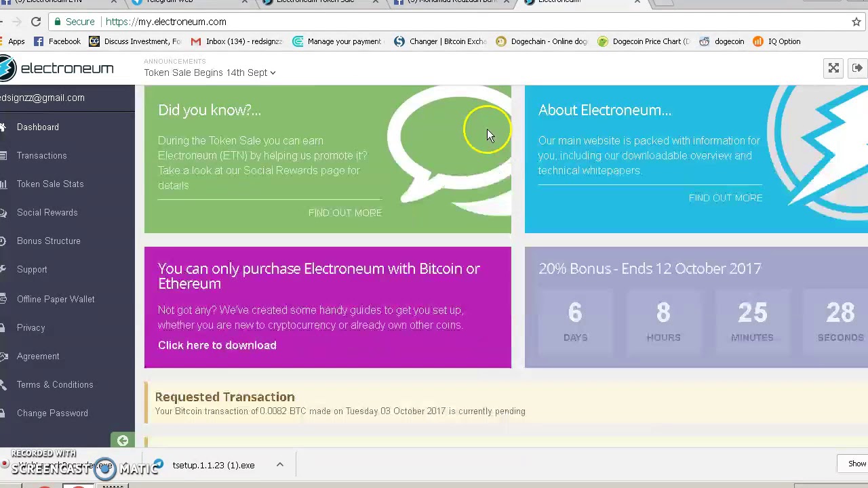
Task: Open the Discuss Investment bookmark
Action: 135,41
